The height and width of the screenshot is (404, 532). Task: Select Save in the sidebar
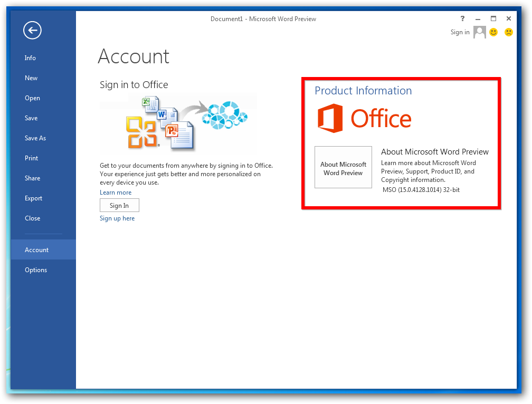point(43,118)
